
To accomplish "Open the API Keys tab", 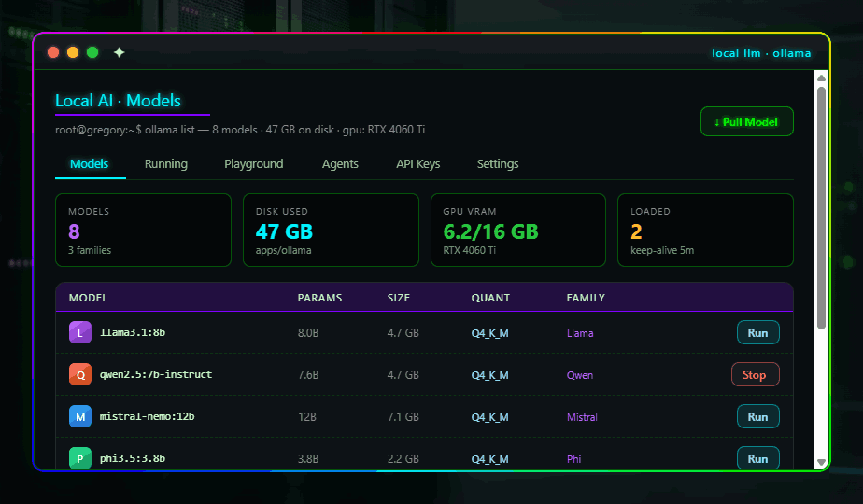I will click(x=417, y=164).
